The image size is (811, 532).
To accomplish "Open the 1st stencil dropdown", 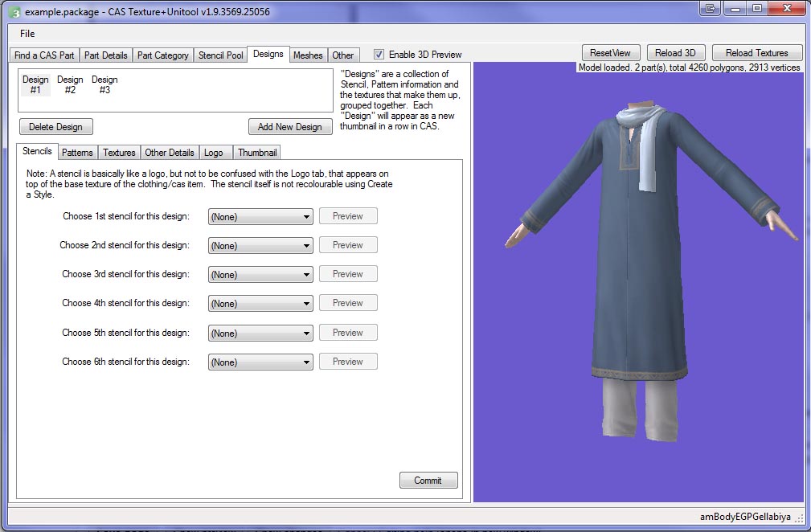I will click(x=260, y=216).
